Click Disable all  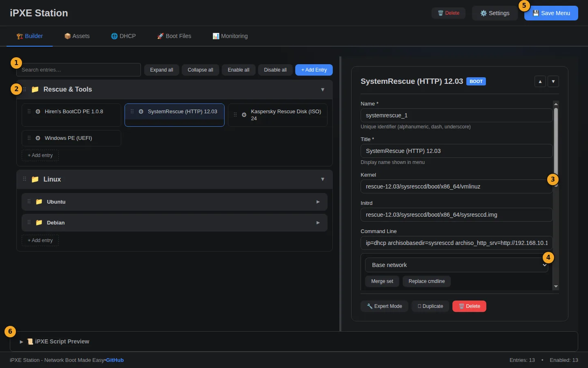click(275, 70)
